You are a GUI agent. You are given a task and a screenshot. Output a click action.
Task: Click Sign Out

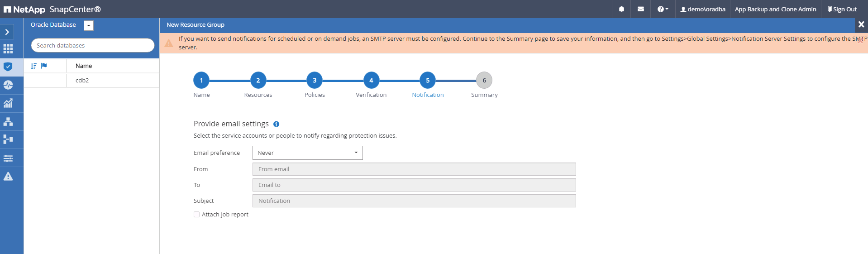click(x=842, y=9)
